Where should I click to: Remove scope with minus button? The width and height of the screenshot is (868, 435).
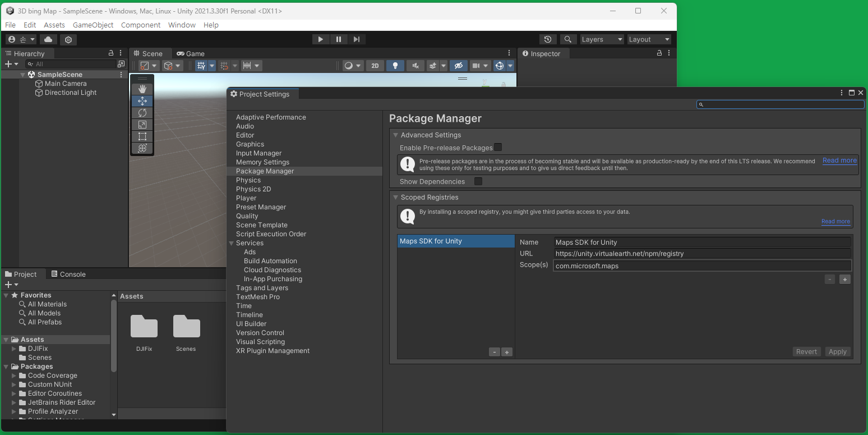click(830, 279)
